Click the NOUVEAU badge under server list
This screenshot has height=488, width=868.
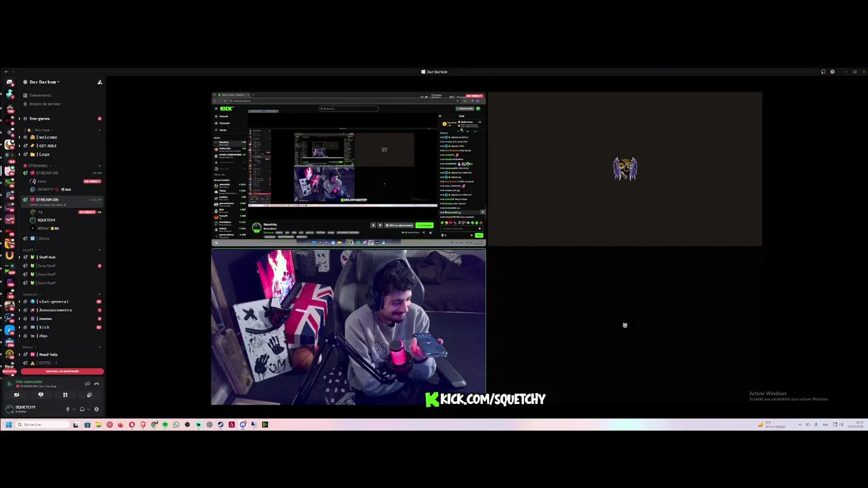click(x=9, y=371)
